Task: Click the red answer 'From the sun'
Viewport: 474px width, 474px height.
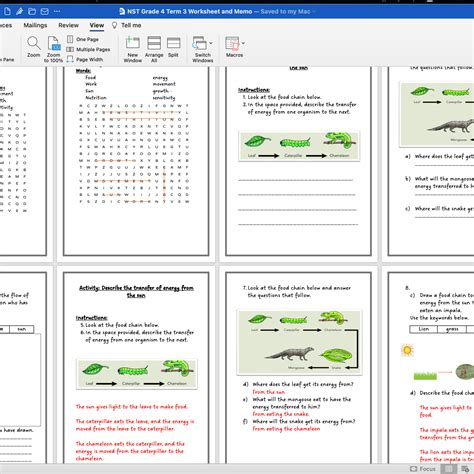Action: (x=269, y=392)
